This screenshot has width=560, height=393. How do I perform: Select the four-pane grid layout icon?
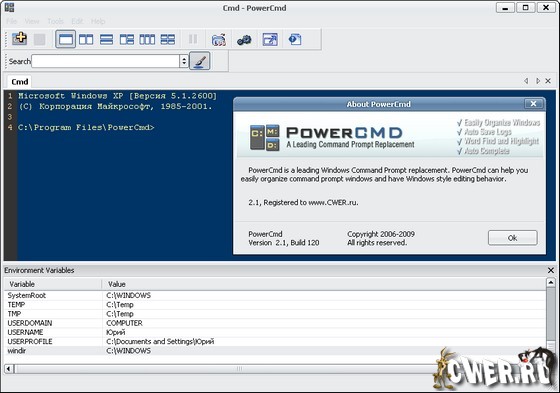(x=168, y=39)
